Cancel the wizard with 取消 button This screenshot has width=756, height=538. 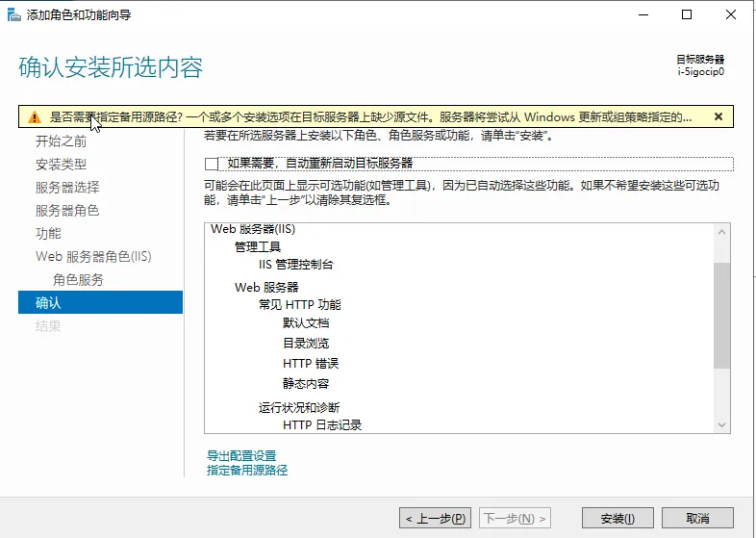pyautogui.click(x=697, y=518)
